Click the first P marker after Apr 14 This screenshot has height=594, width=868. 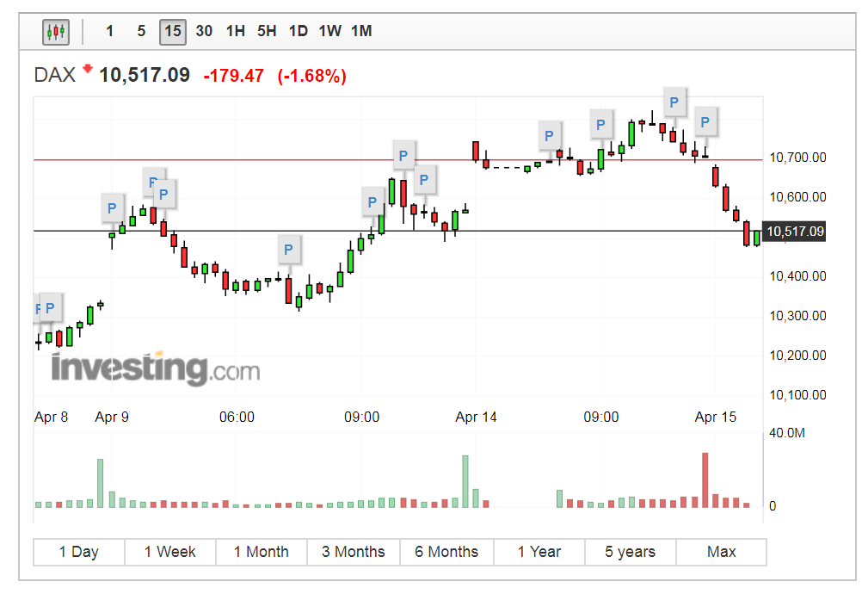click(549, 135)
